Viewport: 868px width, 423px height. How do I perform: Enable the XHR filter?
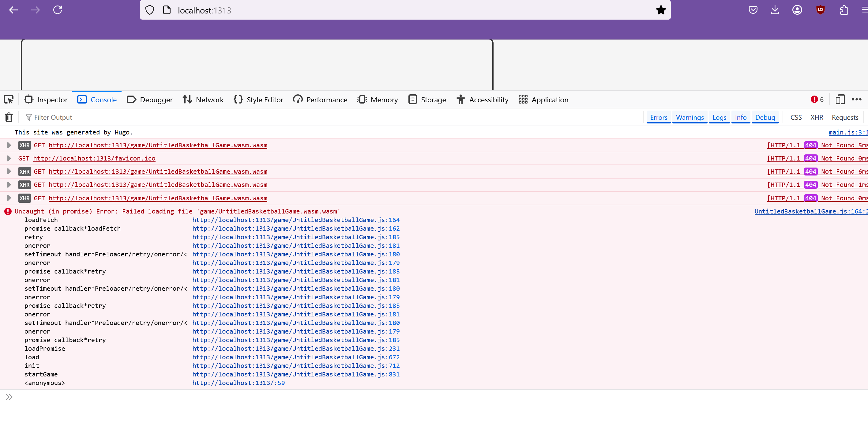click(817, 117)
